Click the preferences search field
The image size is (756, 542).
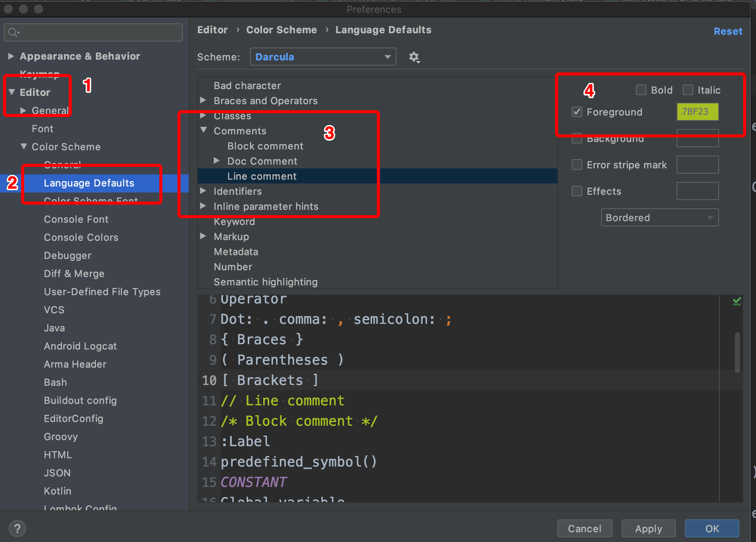click(98, 33)
